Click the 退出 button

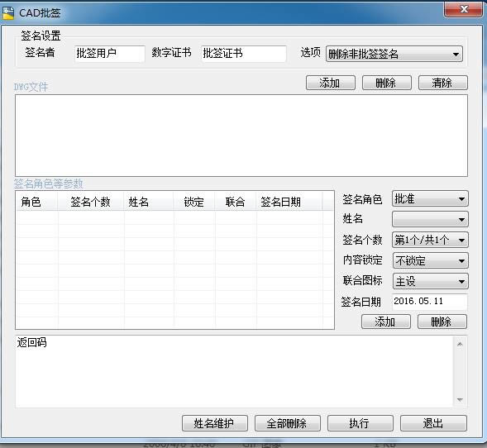pos(433,423)
